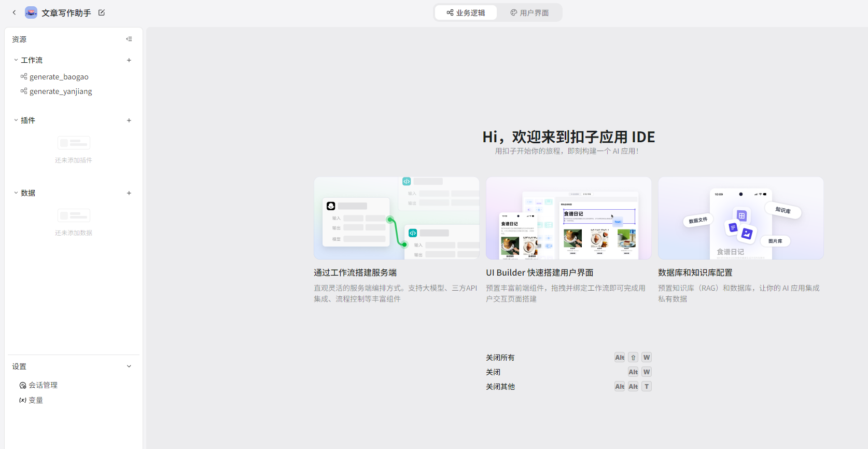
Task: Switch to the 用户界面 tab
Action: point(529,12)
